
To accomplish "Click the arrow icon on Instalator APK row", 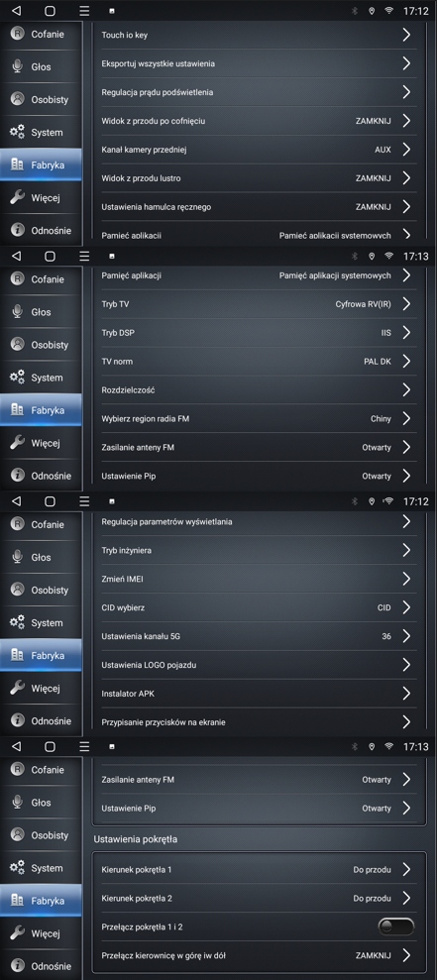I will (406, 693).
